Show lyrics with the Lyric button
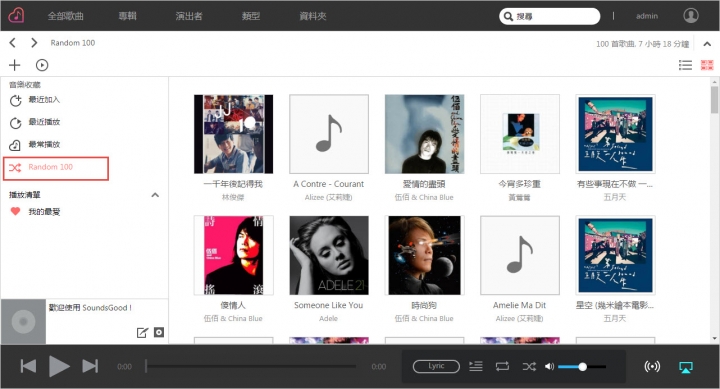This screenshot has width=720, height=389. 436,366
